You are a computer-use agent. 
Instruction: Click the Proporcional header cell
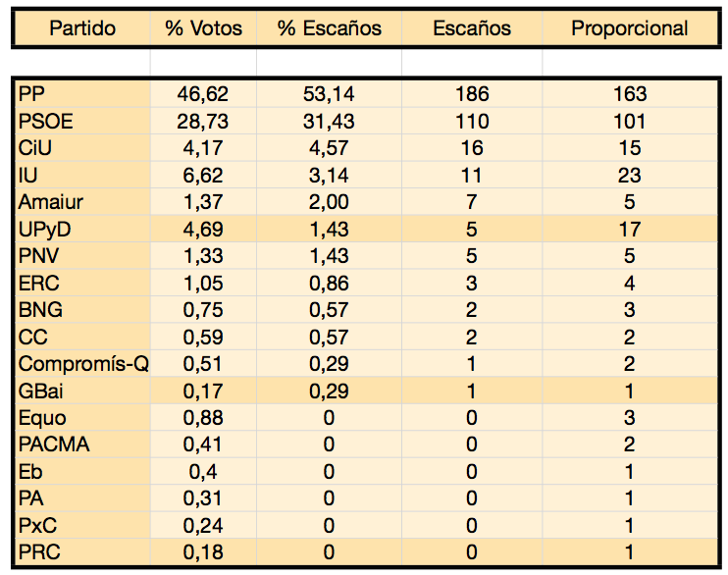coord(630,28)
